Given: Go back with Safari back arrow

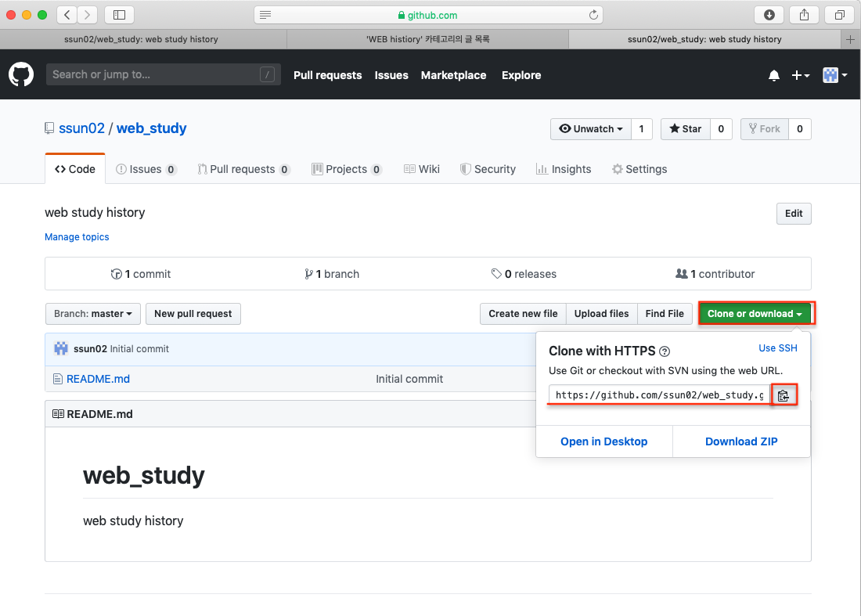Looking at the screenshot, I should point(67,15).
